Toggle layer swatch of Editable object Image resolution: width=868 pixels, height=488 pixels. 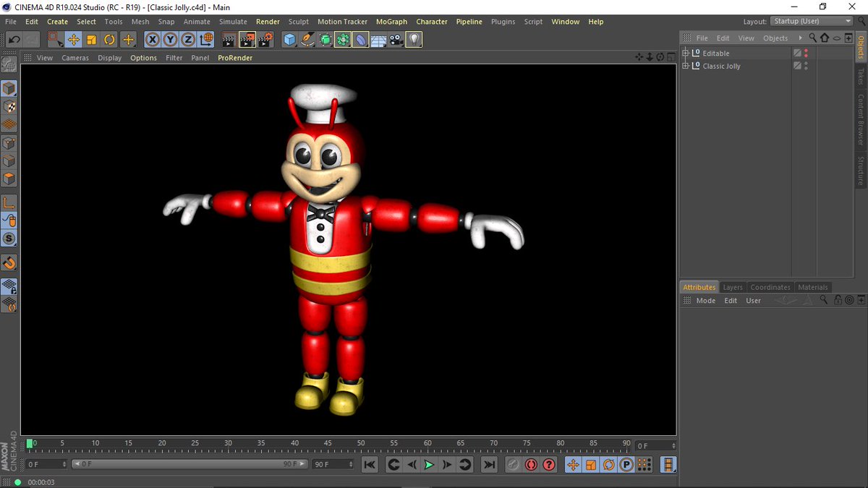(797, 53)
